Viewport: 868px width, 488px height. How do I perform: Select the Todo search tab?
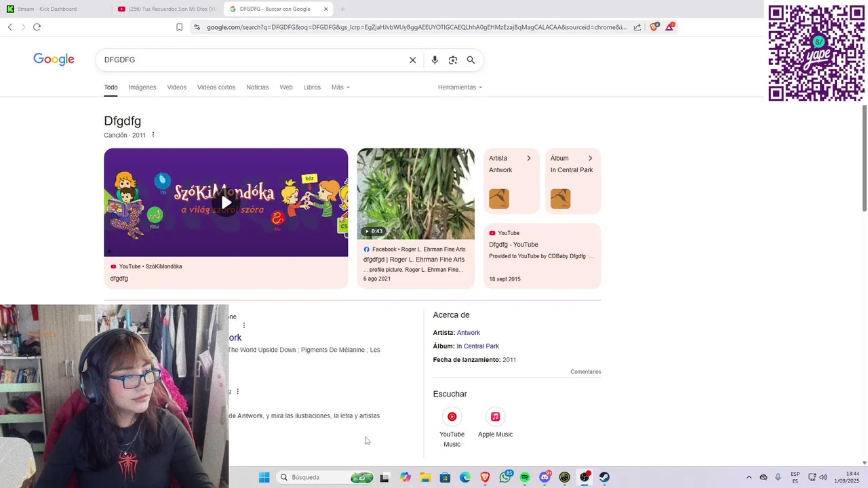click(111, 87)
